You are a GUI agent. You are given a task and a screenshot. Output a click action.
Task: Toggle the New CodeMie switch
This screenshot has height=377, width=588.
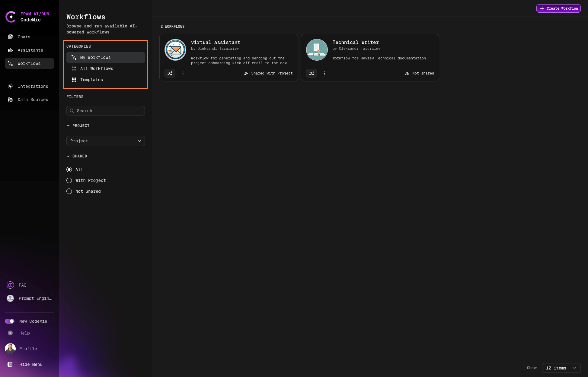pos(10,321)
